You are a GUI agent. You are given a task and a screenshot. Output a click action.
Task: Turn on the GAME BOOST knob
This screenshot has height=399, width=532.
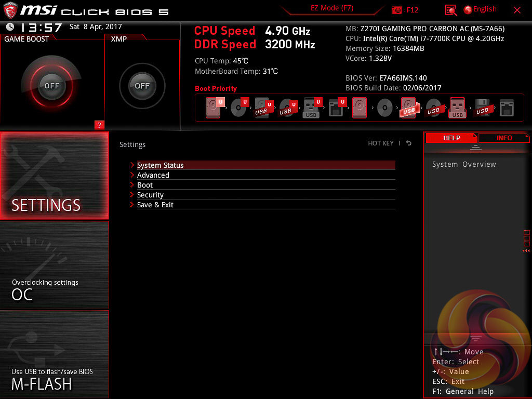click(x=51, y=86)
